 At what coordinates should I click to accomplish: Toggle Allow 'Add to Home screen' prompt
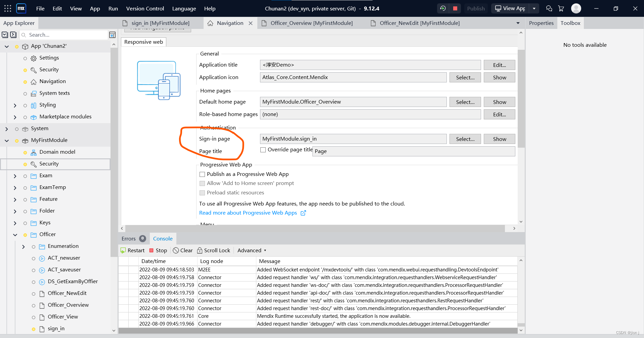(202, 183)
